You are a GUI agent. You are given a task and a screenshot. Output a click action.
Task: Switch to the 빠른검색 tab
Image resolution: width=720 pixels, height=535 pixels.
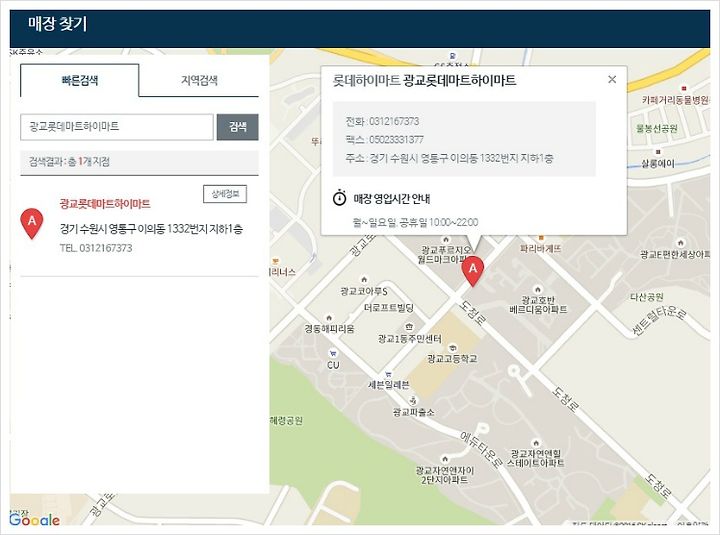(79, 81)
